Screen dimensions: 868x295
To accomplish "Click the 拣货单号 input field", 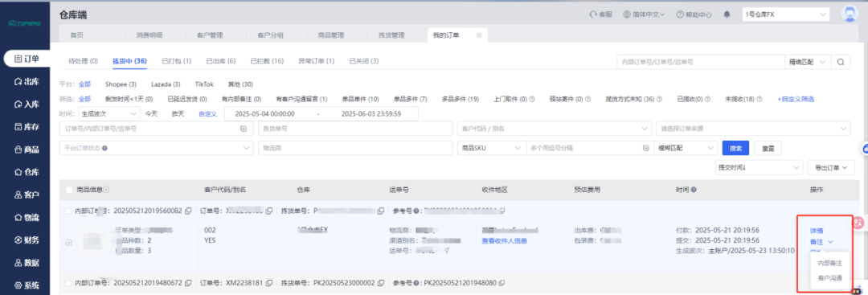I will 355,129.
